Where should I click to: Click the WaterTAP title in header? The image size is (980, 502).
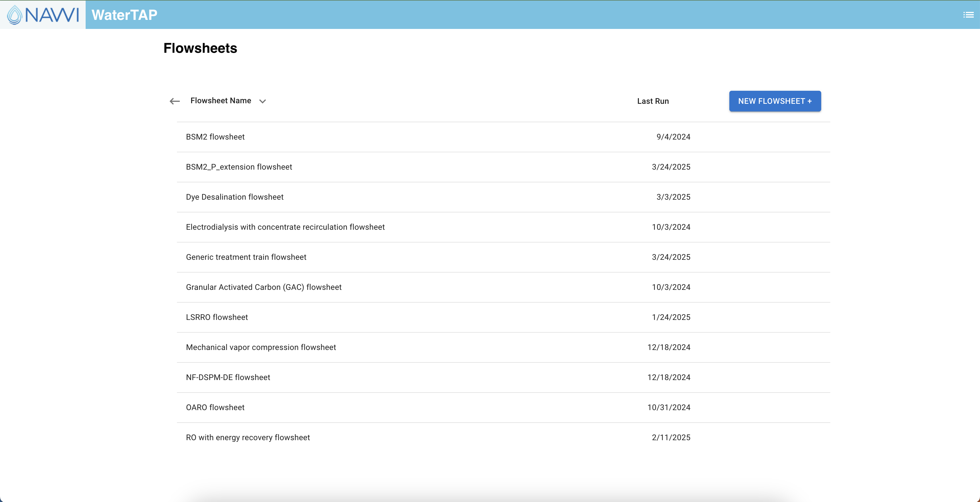124,15
